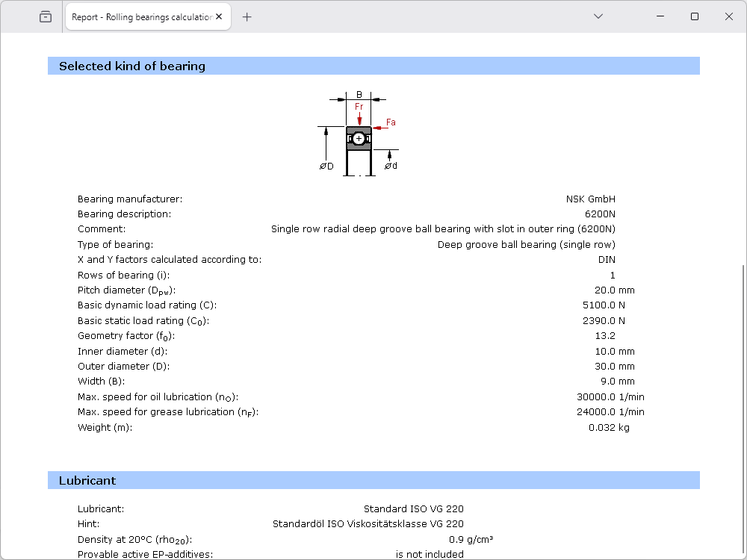Click the 6200N bearing description value

600,214
